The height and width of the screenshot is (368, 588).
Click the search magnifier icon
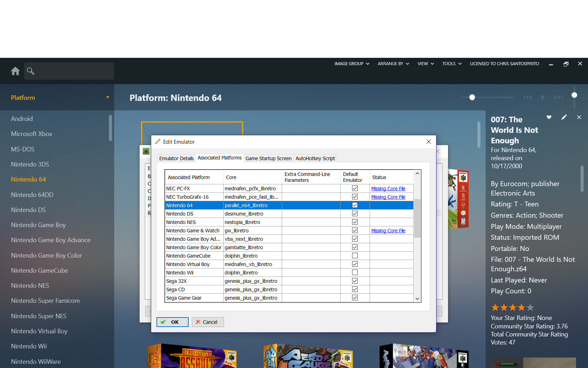31,71
